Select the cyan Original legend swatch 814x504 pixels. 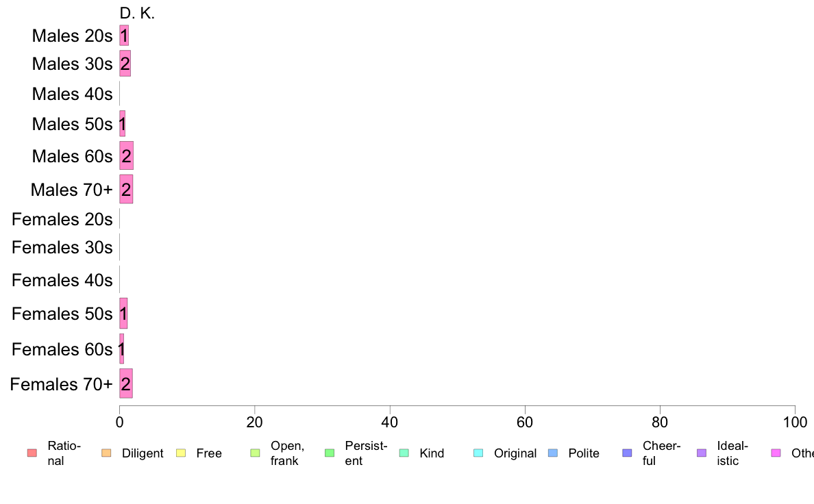[x=479, y=453]
